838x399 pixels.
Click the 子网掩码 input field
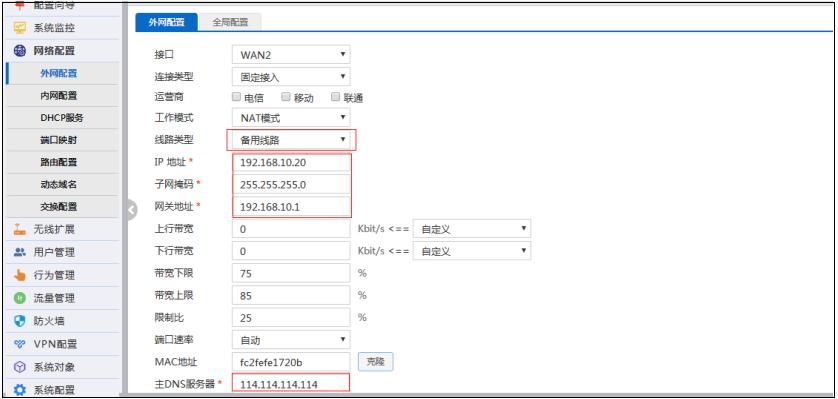291,184
